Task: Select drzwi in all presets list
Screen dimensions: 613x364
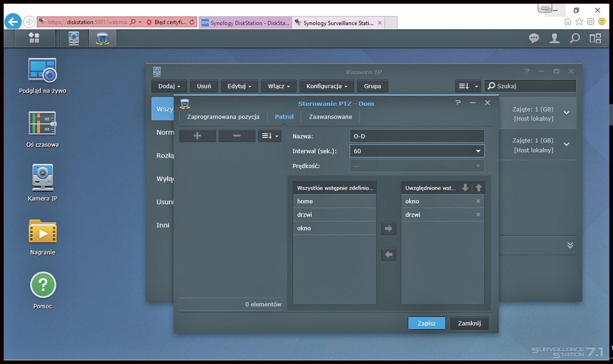Action: pyautogui.click(x=334, y=215)
